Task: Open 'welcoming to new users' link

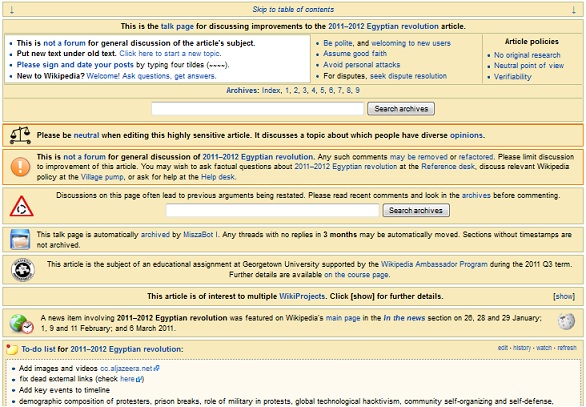Action: click(x=411, y=43)
